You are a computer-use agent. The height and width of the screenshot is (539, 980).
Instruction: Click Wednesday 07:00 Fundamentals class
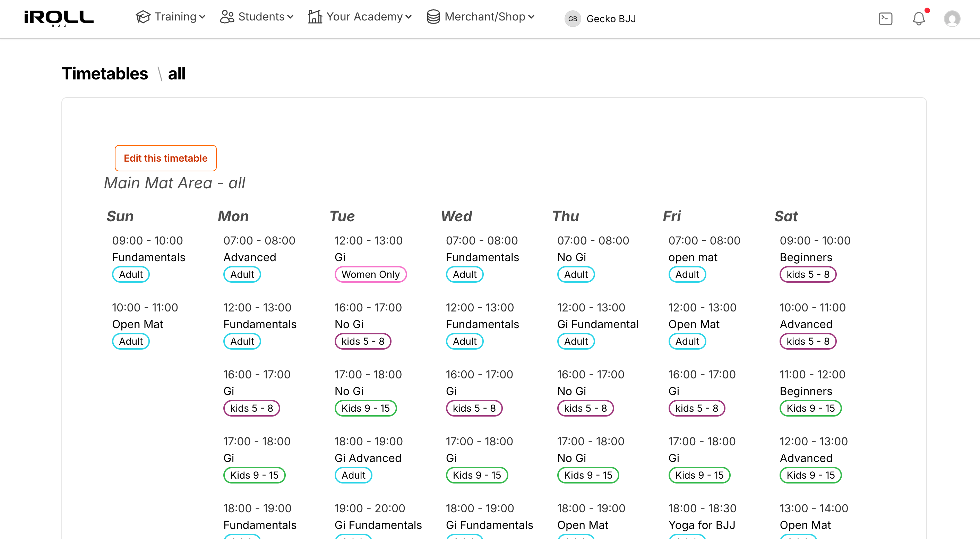pos(482,257)
